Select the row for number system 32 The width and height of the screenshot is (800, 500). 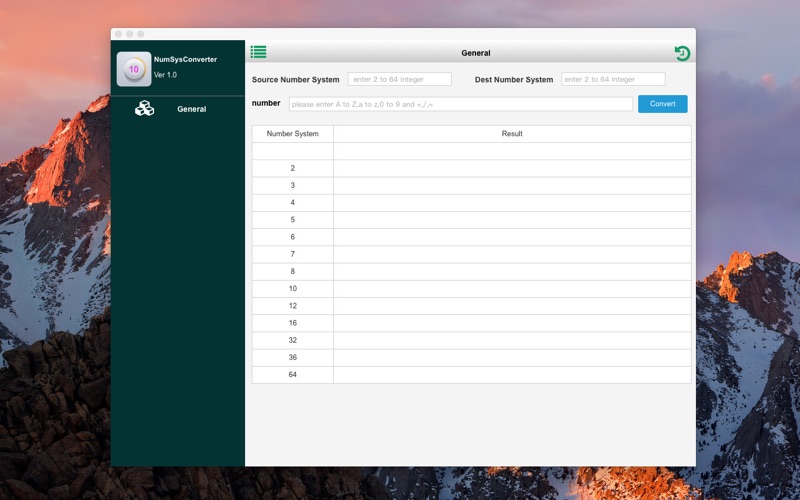click(x=471, y=340)
